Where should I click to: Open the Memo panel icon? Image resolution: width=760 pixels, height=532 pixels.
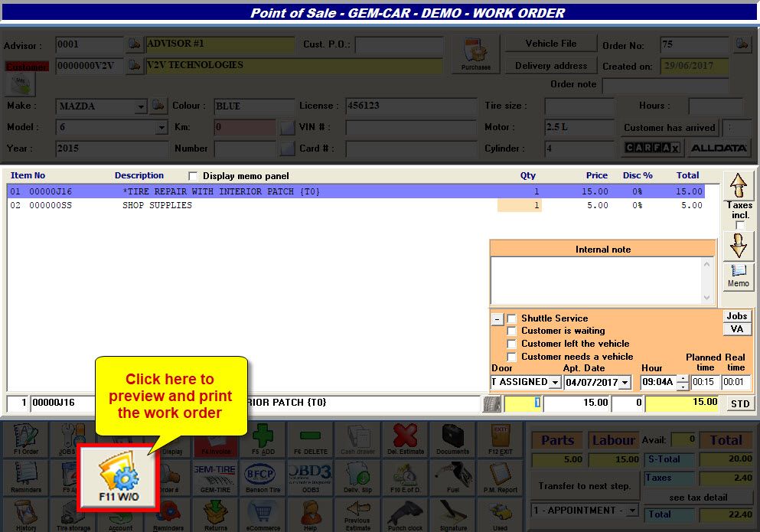point(739,276)
